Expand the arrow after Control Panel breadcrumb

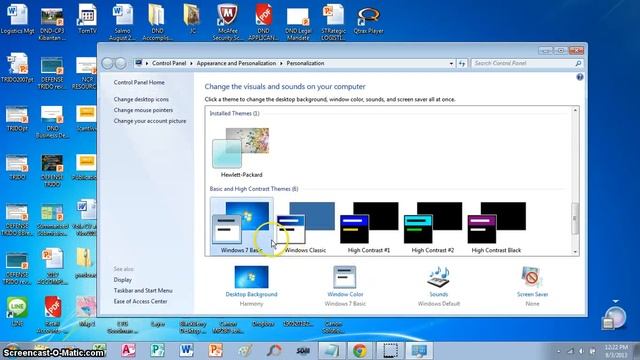click(191, 63)
